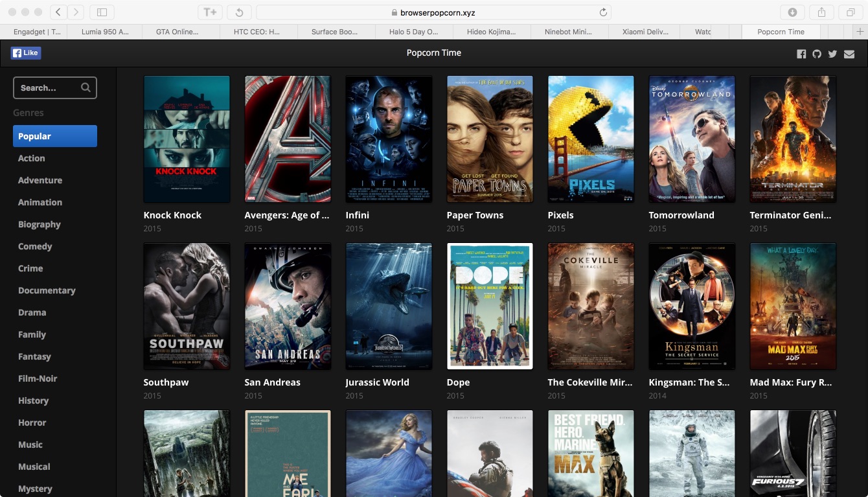Switch to the Lumia 950 tab
This screenshot has width=868, height=497.
pyautogui.click(x=104, y=32)
